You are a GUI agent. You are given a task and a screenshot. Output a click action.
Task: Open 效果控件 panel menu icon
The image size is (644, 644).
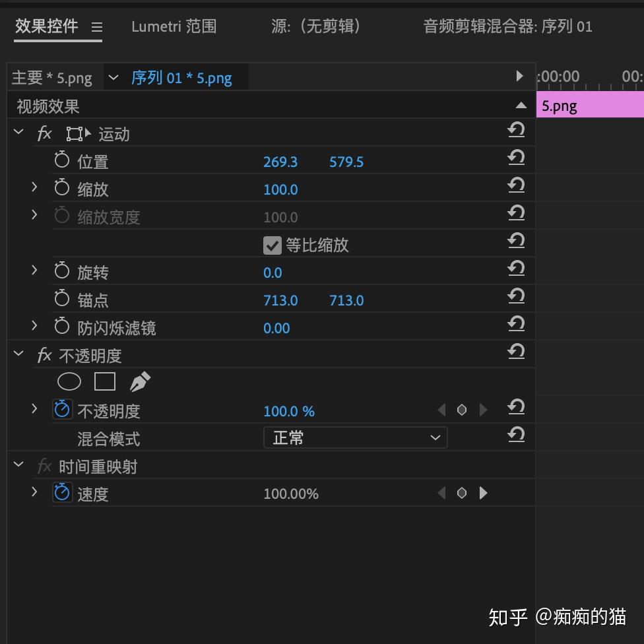tap(97, 27)
